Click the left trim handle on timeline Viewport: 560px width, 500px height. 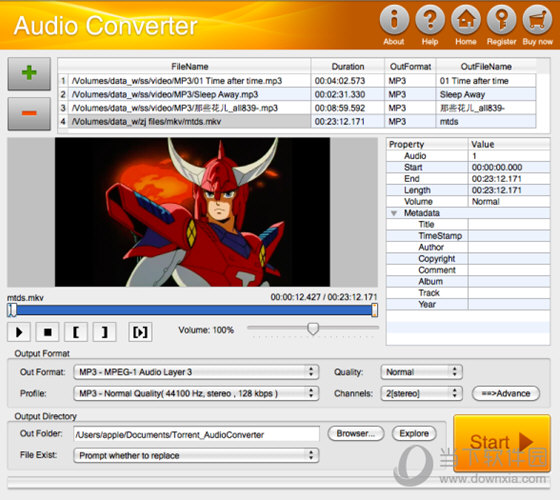point(12,310)
